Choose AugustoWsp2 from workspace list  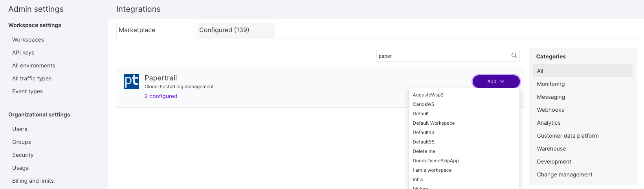(428, 95)
